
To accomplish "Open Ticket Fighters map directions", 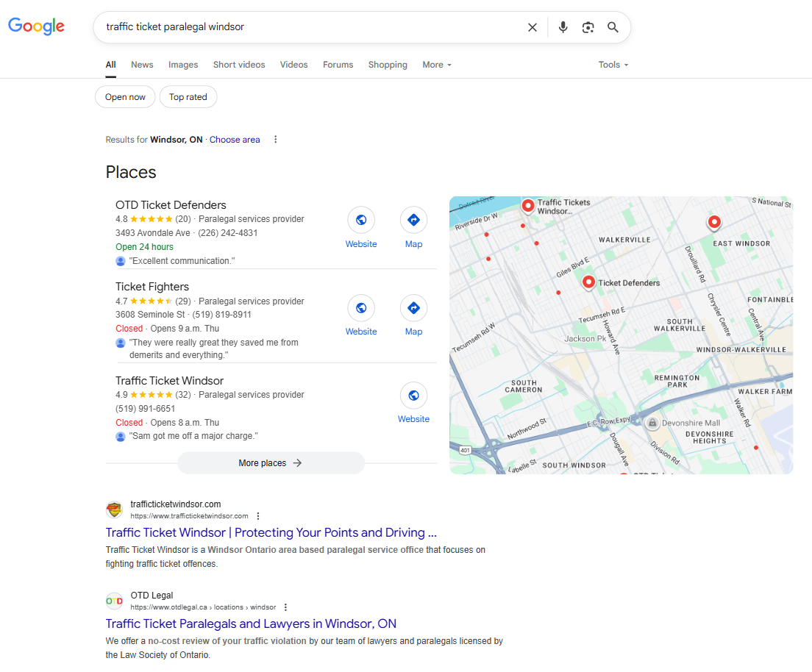I will click(x=413, y=308).
